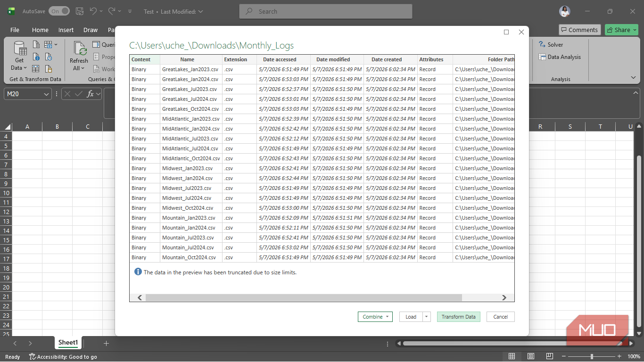Open the From Picture dropdown arrow
Screen dimensions: 644x362
coord(56,45)
